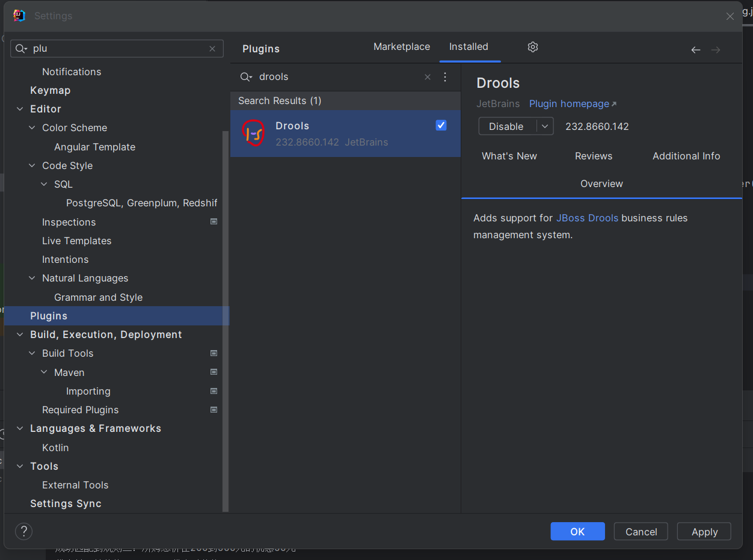The image size is (753, 560).
Task: Open the Disable button dropdown arrow
Action: tap(545, 126)
